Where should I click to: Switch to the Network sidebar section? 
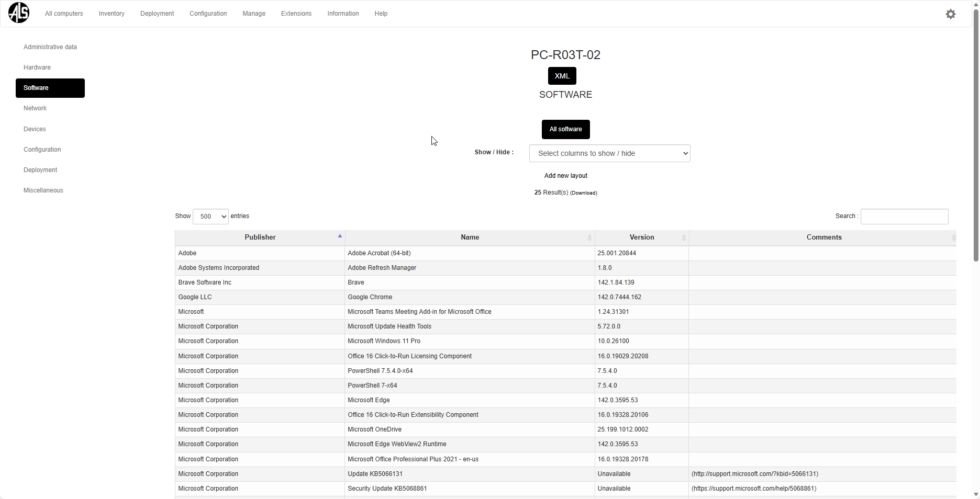point(35,108)
